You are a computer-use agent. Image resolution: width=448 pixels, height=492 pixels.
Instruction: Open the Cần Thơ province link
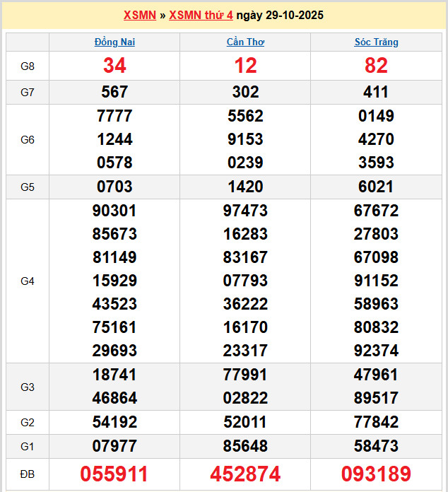pyautogui.click(x=245, y=42)
